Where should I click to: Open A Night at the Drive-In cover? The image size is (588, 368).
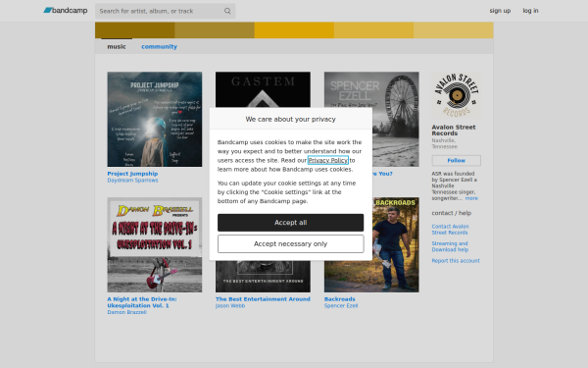point(155,244)
